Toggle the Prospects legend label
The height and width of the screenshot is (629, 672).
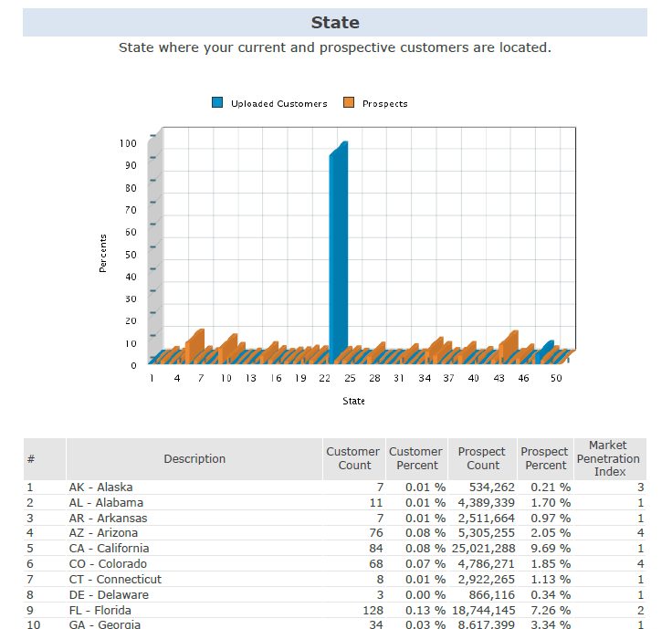[x=384, y=104]
